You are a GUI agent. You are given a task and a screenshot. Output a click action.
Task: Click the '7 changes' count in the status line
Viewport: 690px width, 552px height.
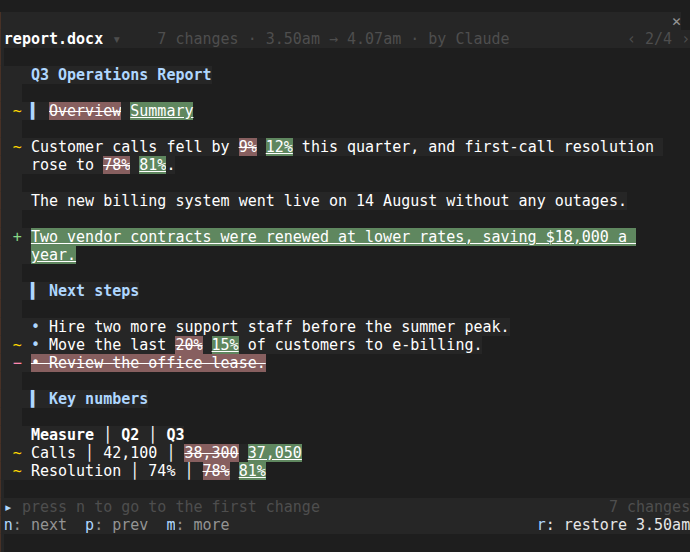click(650, 507)
